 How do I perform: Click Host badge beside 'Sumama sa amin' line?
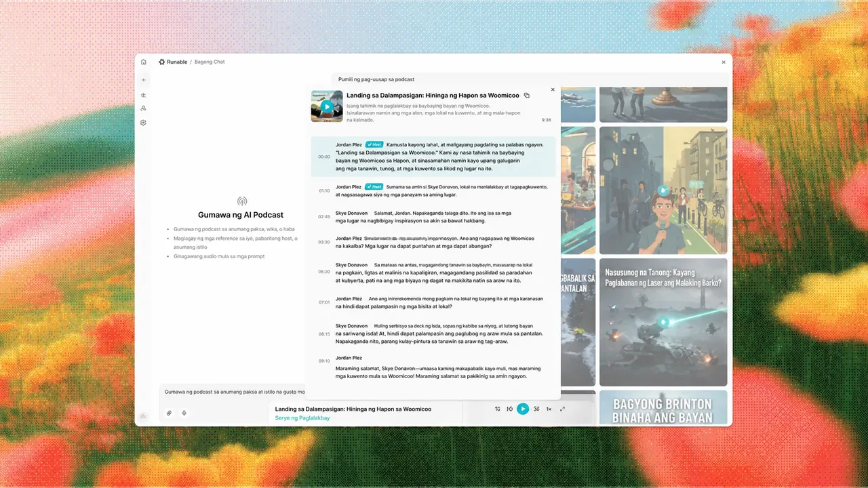click(x=374, y=186)
